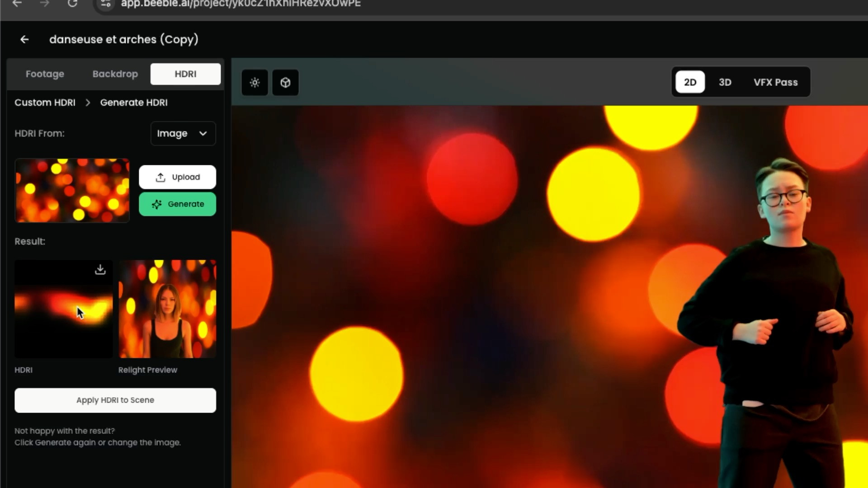Click the green Generate button
Viewport: 868px width, 488px height.
pyautogui.click(x=177, y=204)
